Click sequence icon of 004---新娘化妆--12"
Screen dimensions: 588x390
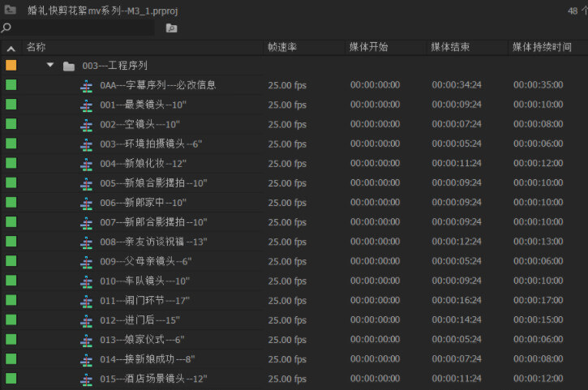point(86,165)
